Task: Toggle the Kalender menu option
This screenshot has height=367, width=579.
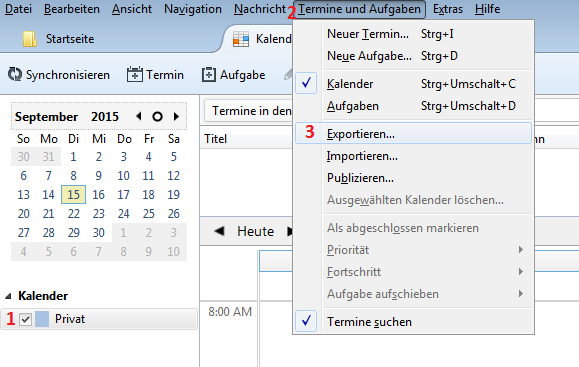Action: tap(413, 84)
